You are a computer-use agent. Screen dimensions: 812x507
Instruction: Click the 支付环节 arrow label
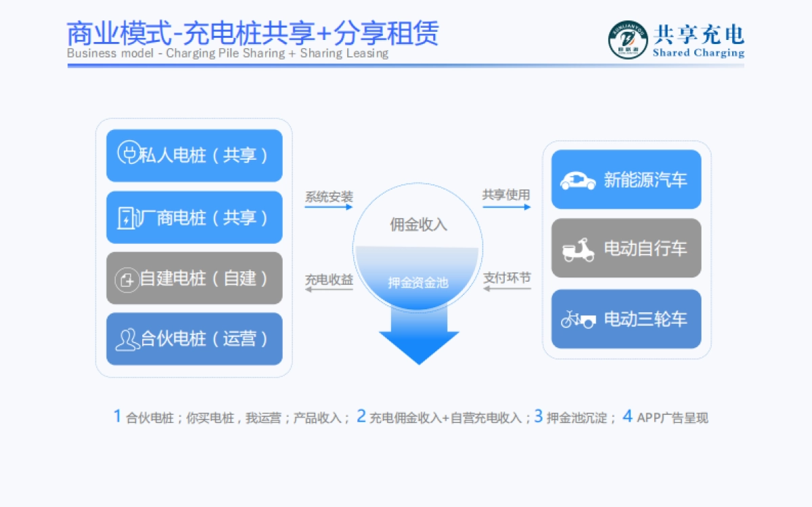[507, 278]
